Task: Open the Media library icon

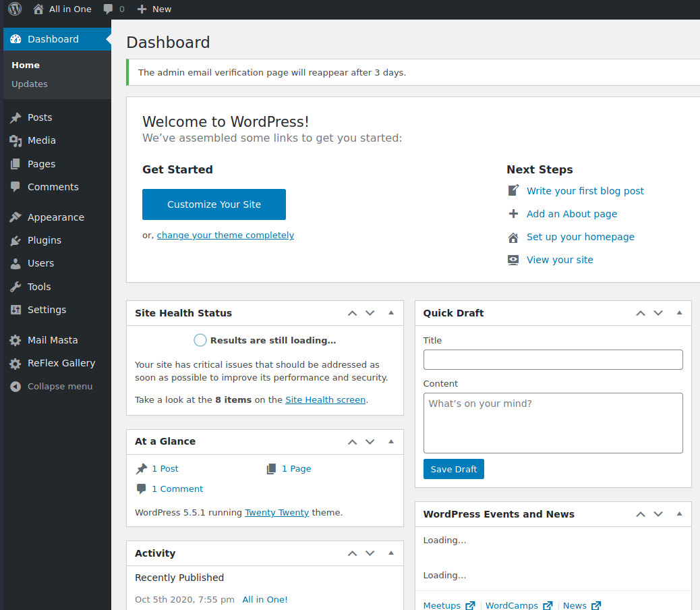Action: click(x=16, y=140)
